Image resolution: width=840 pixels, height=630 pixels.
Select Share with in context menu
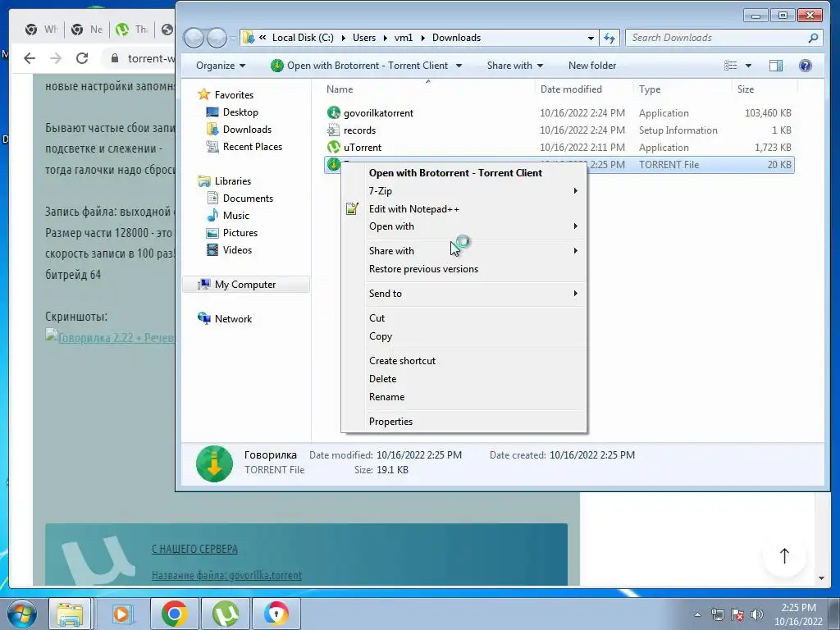464,251
